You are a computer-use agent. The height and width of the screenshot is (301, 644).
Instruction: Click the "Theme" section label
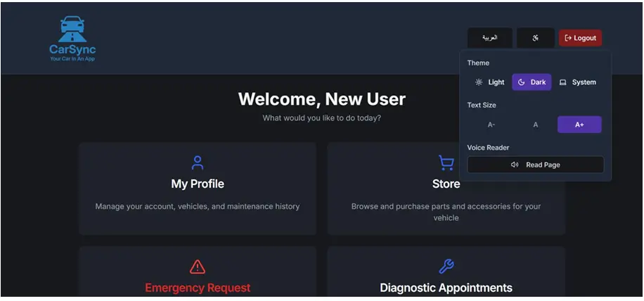click(x=478, y=63)
